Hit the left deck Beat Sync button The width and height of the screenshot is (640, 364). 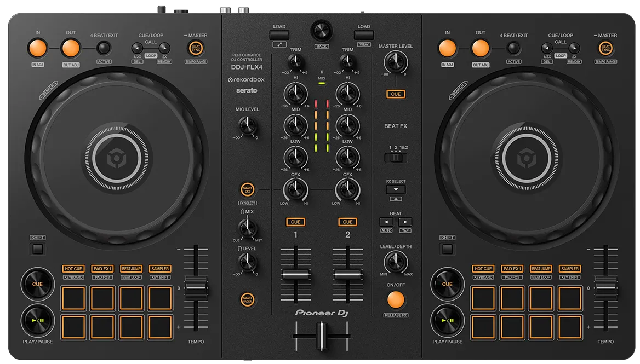(x=195, y=48)
